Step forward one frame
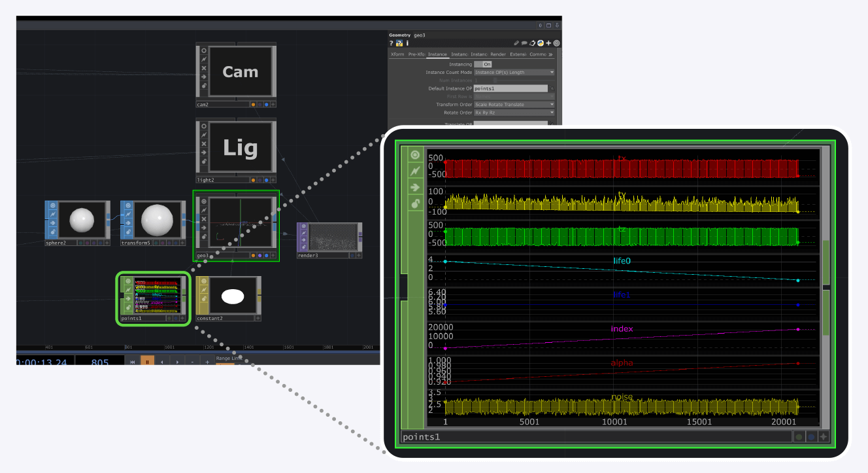The height and width of the screenshot is (473, 868). click(x=177, y=362)
